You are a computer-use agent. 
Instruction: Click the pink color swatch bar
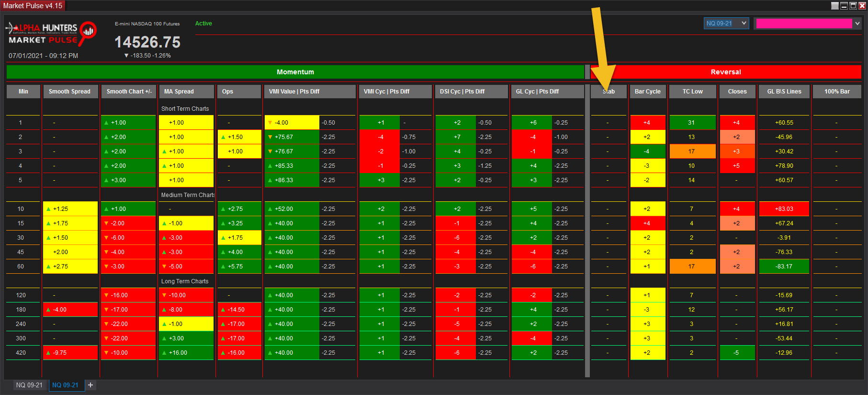[x=804, y=23]
